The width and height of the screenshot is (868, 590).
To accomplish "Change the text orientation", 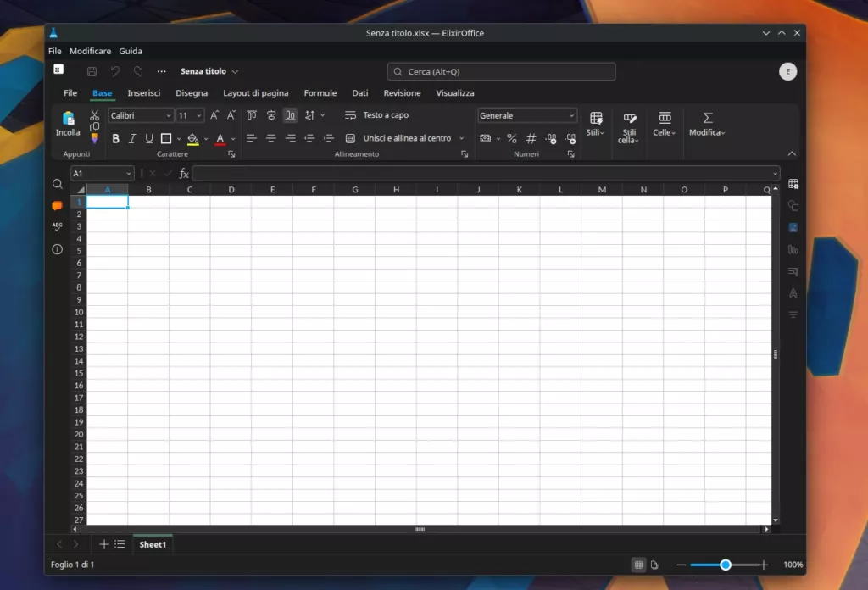I will pos(310,115).
